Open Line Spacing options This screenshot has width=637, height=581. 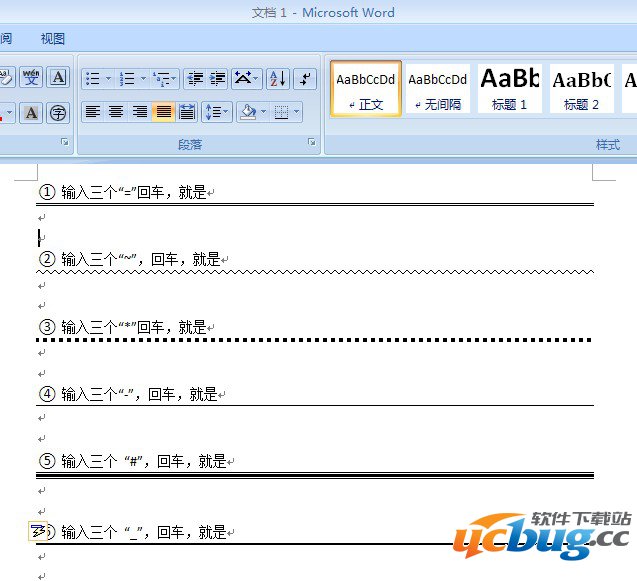(217, 112)
